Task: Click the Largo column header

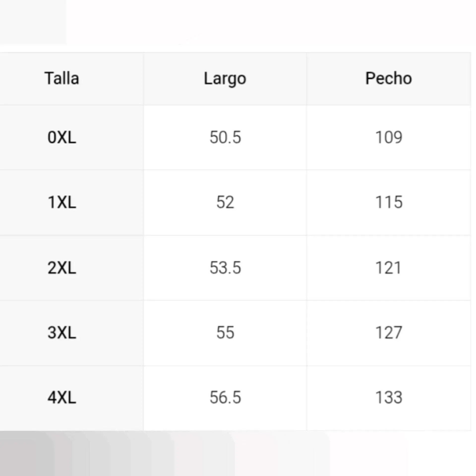Action: click(225, 79)
